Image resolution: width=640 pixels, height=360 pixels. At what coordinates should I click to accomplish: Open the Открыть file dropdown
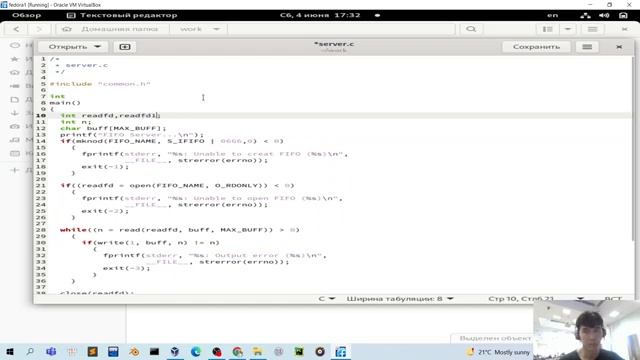(73, 47)
